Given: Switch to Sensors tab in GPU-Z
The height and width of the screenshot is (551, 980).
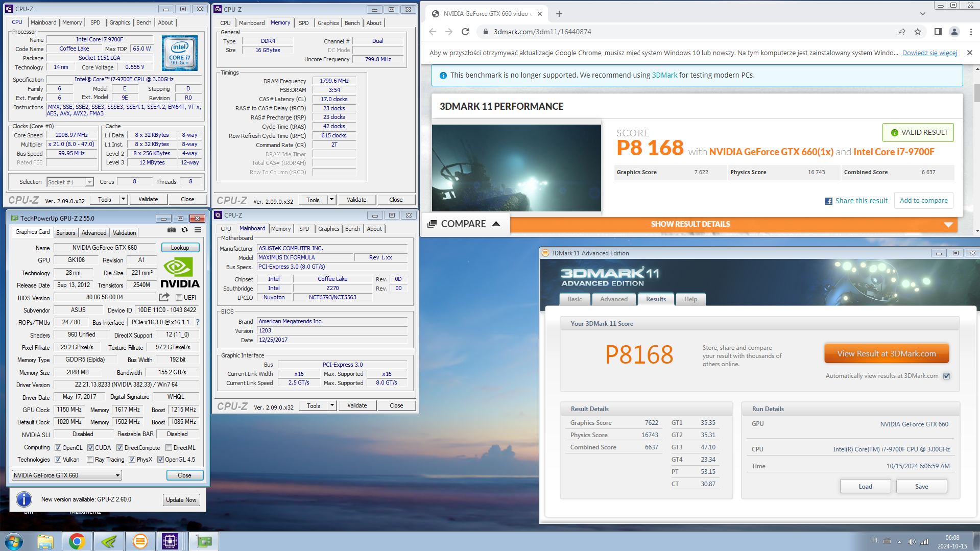Looking at the screenshot, I should tap(65, 232).
